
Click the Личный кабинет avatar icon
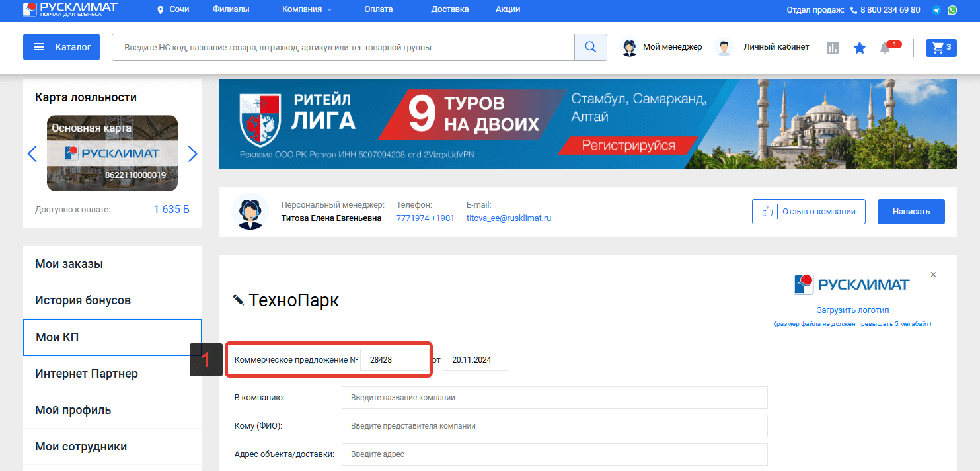click(725, 48)
